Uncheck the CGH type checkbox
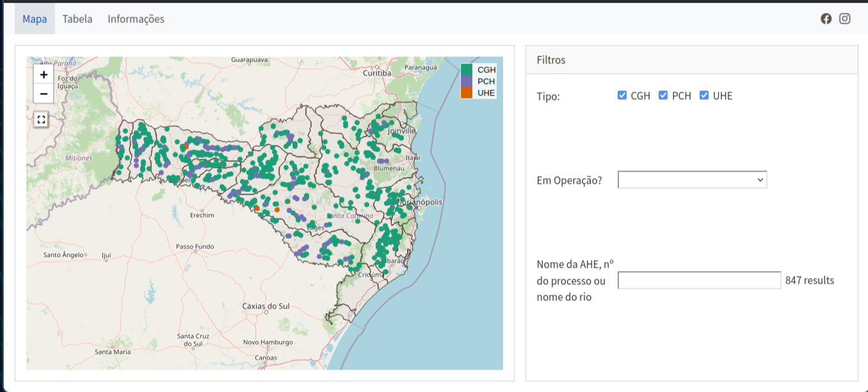Screen dimensions: 868x392 click(622, 95)
